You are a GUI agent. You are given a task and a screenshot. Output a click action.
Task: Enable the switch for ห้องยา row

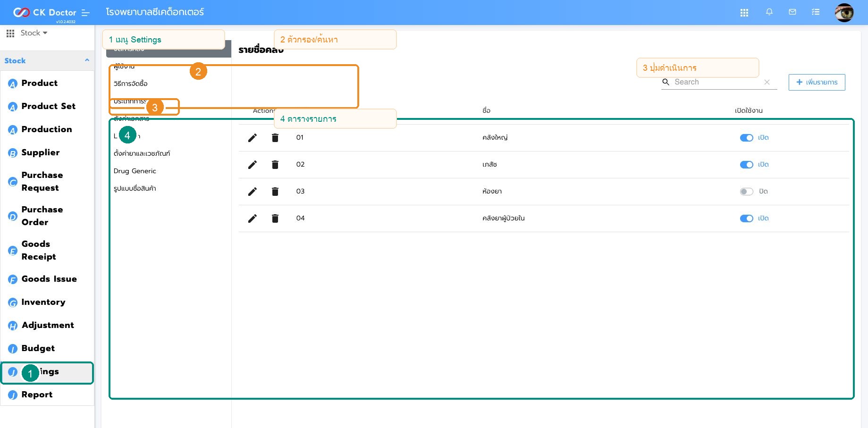pyautogui.click(x=746, y=192)
